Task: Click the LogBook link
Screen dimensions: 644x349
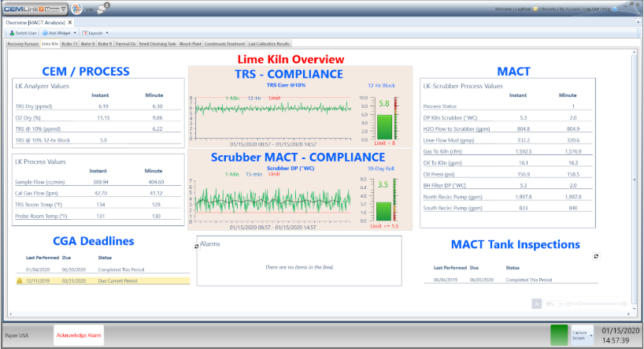Action: coord(523,9)
